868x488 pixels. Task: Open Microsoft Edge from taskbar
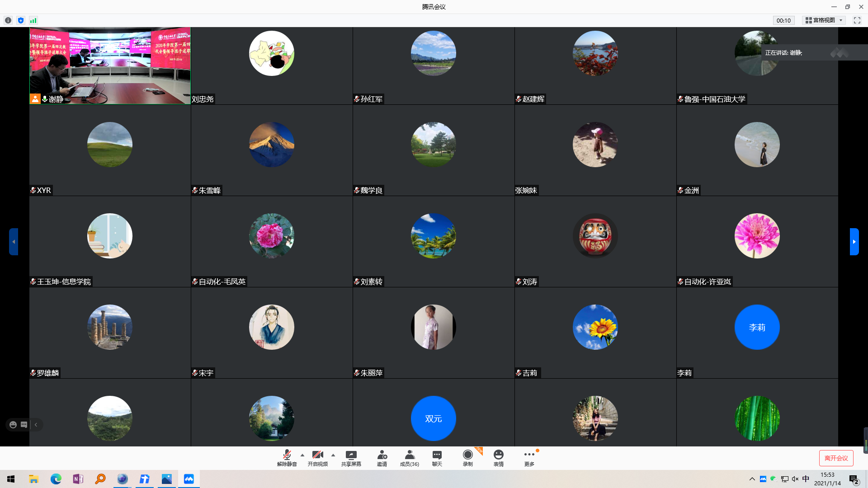click(56, 479)
